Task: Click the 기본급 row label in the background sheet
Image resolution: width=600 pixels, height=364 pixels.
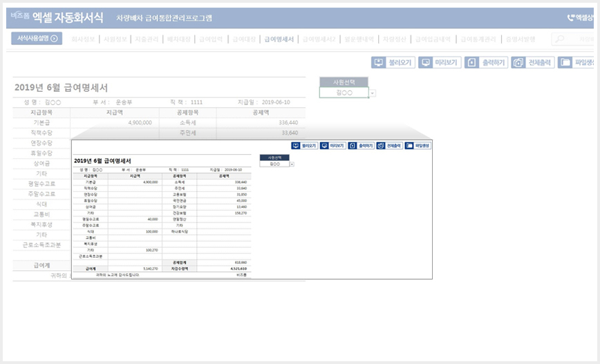Action: [41, 122]
